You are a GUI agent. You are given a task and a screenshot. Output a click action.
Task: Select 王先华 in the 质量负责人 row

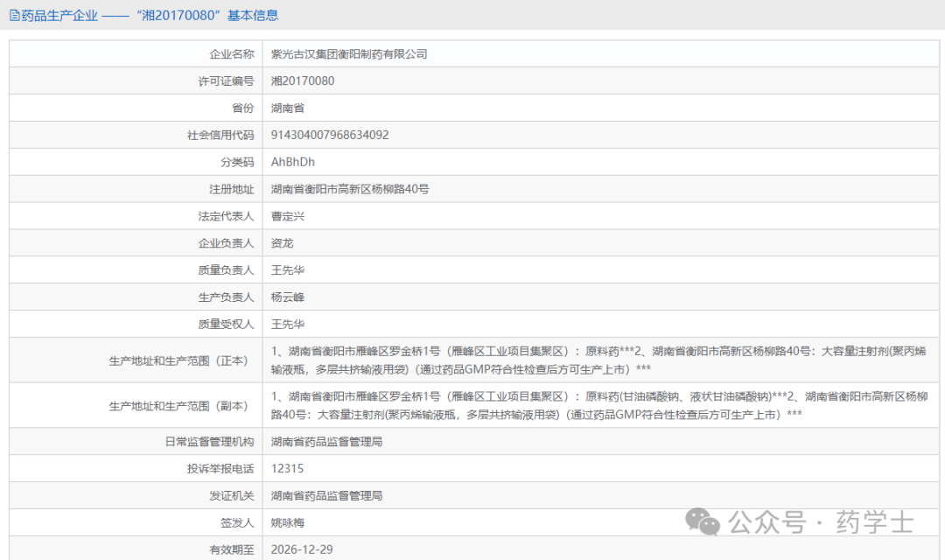tap(288, 270)
